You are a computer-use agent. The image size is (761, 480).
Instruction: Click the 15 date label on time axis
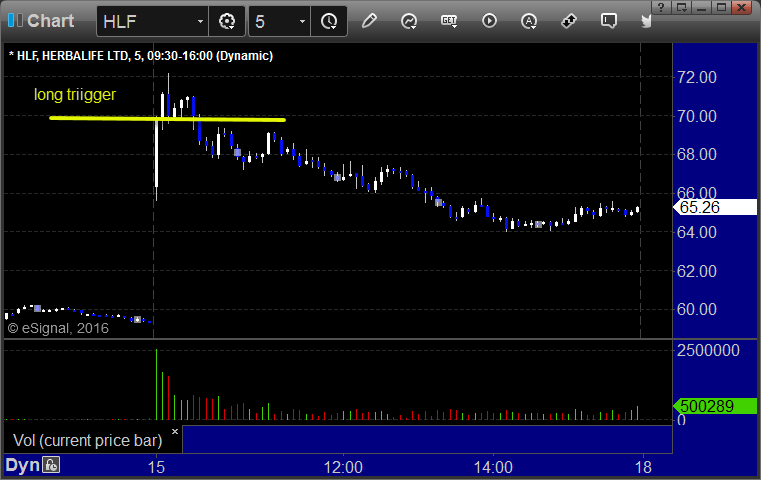(156, 467)
